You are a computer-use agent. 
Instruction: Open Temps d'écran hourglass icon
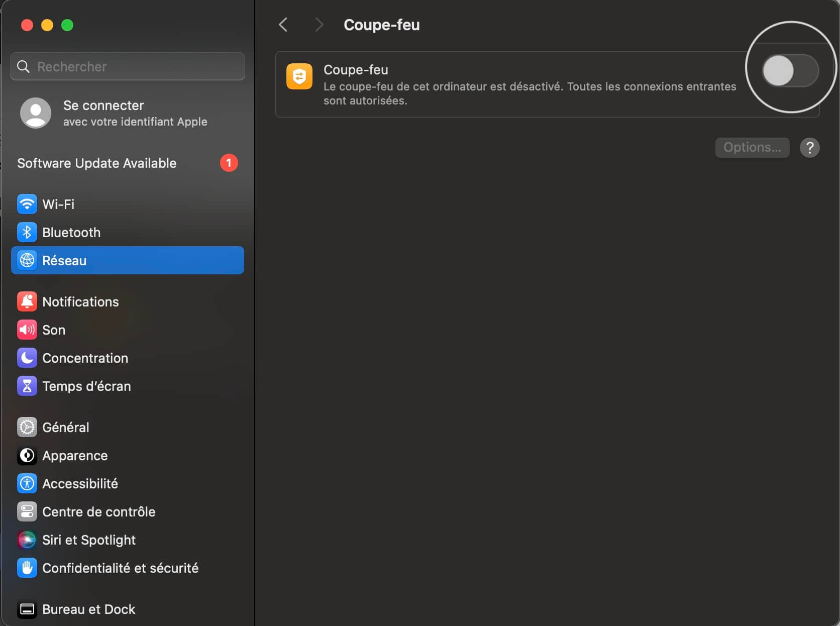click(x=27, y=386)
